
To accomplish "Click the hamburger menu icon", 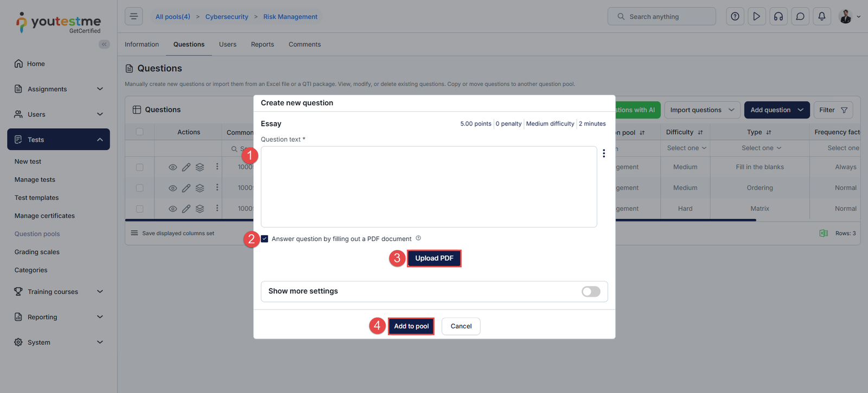I will click(133, 17).
